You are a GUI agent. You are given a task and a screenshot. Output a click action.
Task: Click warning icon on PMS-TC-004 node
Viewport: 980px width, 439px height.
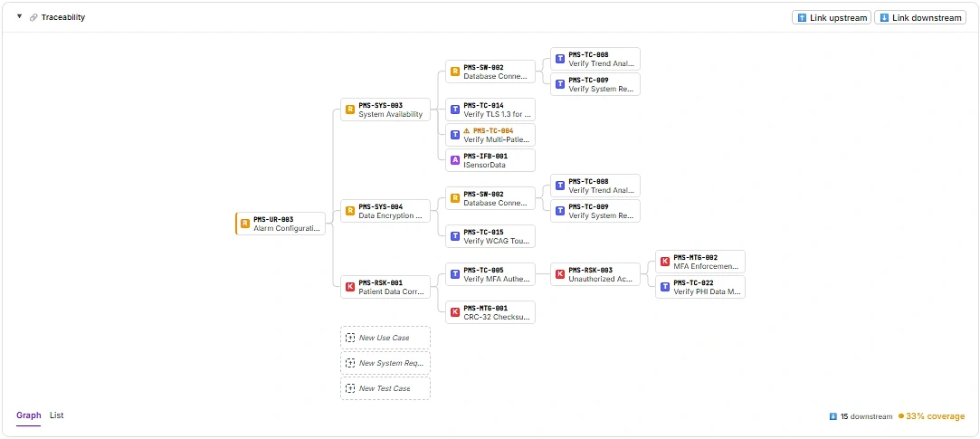466,130
